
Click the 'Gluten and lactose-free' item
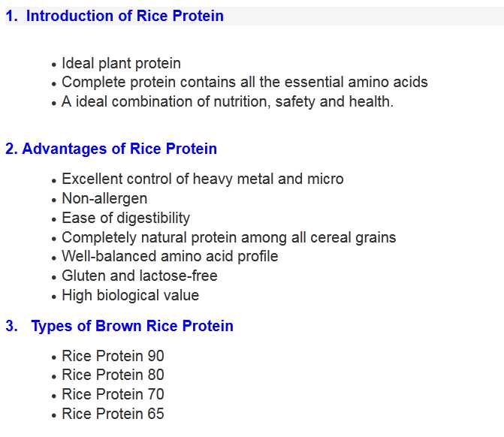click(x=139, y=276)
